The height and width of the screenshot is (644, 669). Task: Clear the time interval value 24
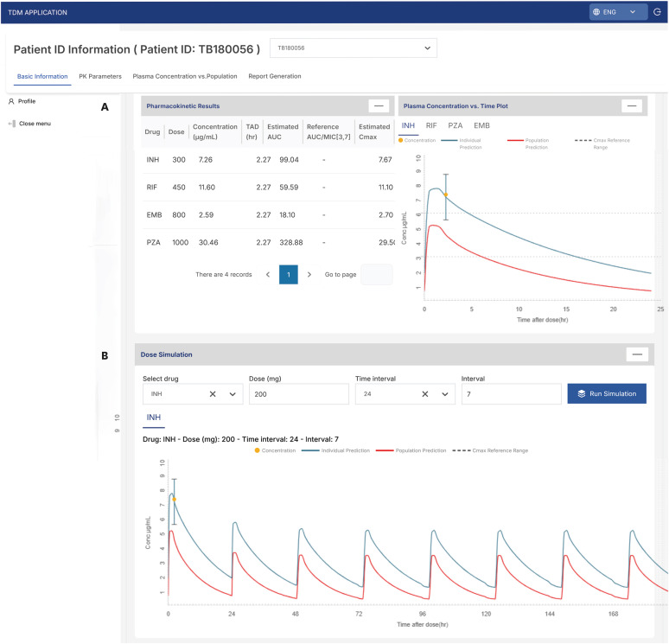425,393
